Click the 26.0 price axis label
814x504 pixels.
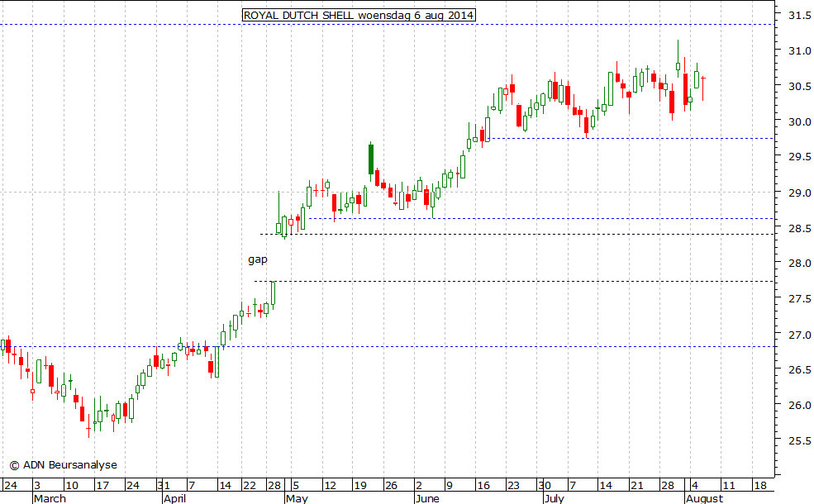pyautogui.click(x=799, y=406)
